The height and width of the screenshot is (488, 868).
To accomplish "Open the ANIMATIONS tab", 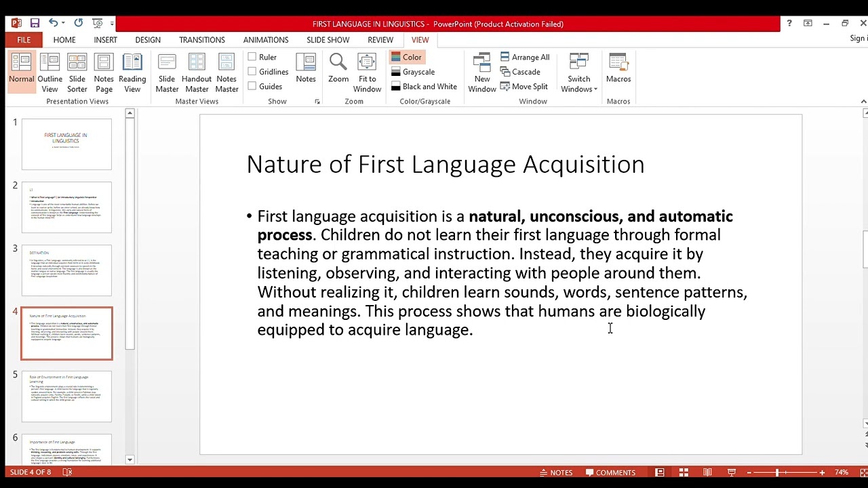I will (x=266, y=40).
